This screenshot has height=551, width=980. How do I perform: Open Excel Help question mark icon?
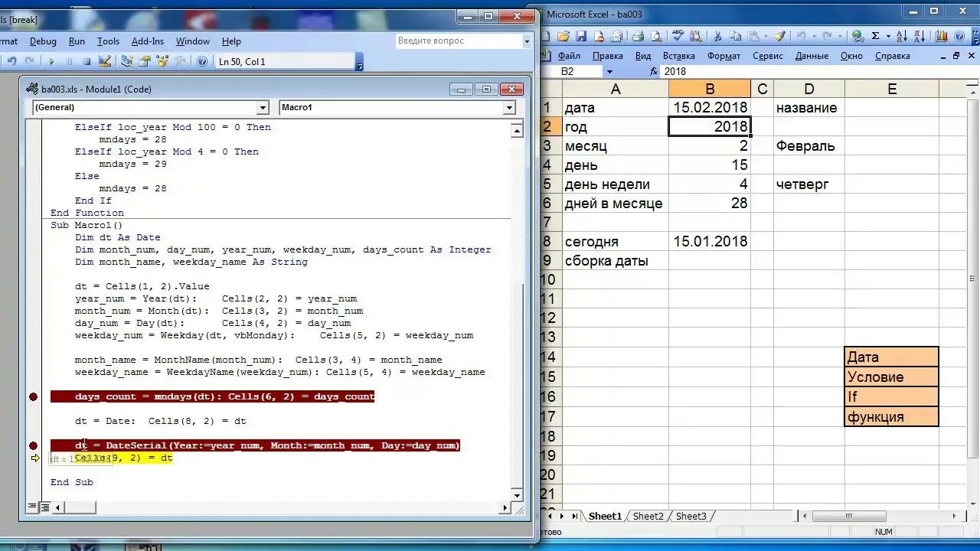(959, 36)
